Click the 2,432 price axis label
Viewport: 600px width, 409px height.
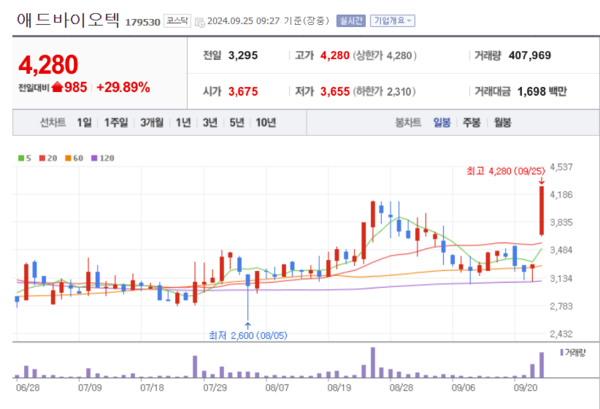pyautogui.click(x=561, y=334)
